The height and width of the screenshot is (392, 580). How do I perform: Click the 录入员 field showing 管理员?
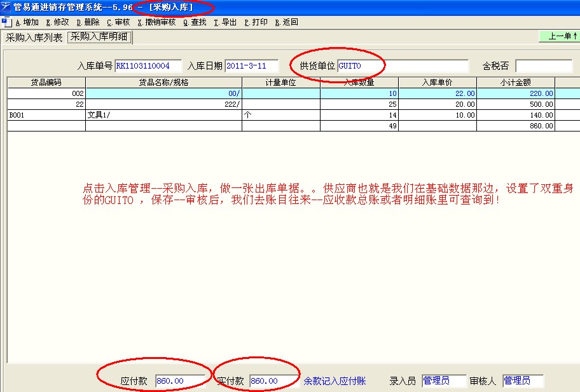point(444,381)
